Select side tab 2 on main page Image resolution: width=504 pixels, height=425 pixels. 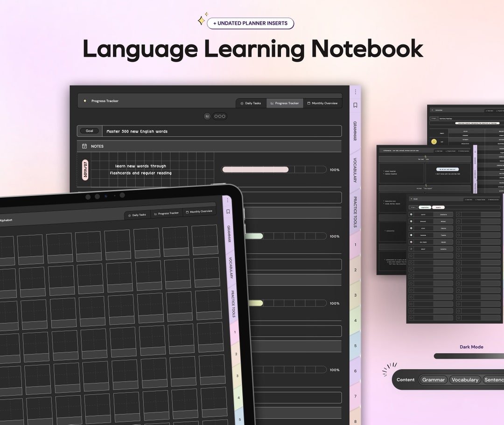click(355, 270)
